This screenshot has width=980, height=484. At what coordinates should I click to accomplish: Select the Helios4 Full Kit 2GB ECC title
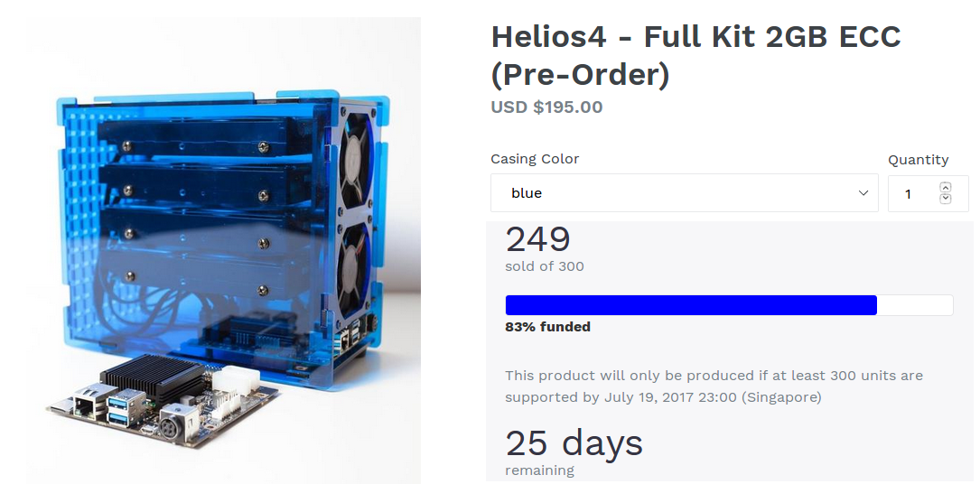pos(695,56)
